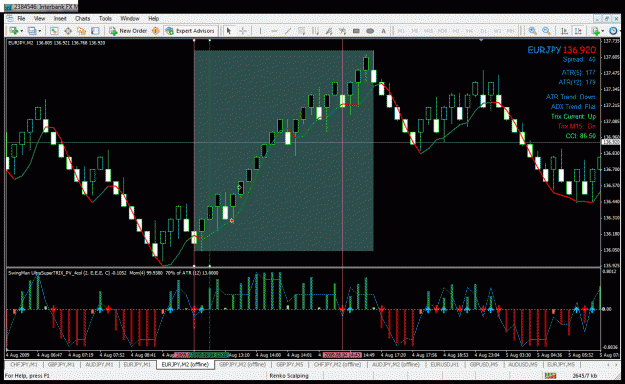Expand the Profiles dropdown arrow
Image resolution: width=625 pixels, height=384 pixels.
pyautogui.click(x=40, y=31)
